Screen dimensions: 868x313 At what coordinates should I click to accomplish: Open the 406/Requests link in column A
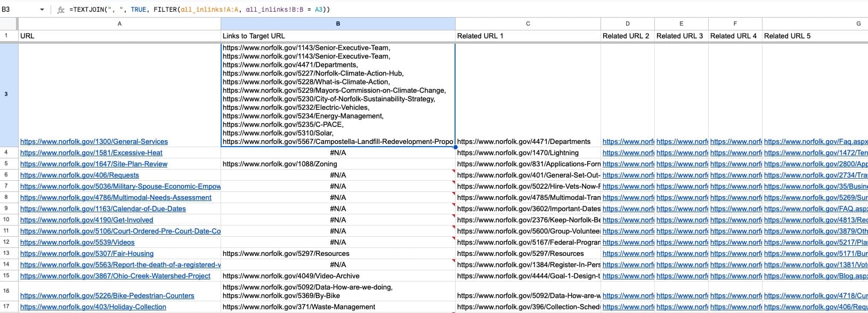[x=79, y=175]
